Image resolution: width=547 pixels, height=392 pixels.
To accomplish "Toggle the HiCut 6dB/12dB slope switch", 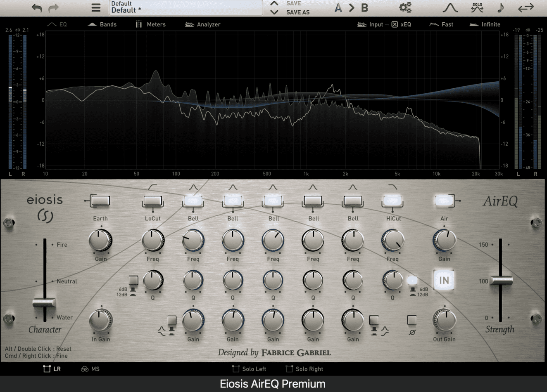I will click(412, 280).
